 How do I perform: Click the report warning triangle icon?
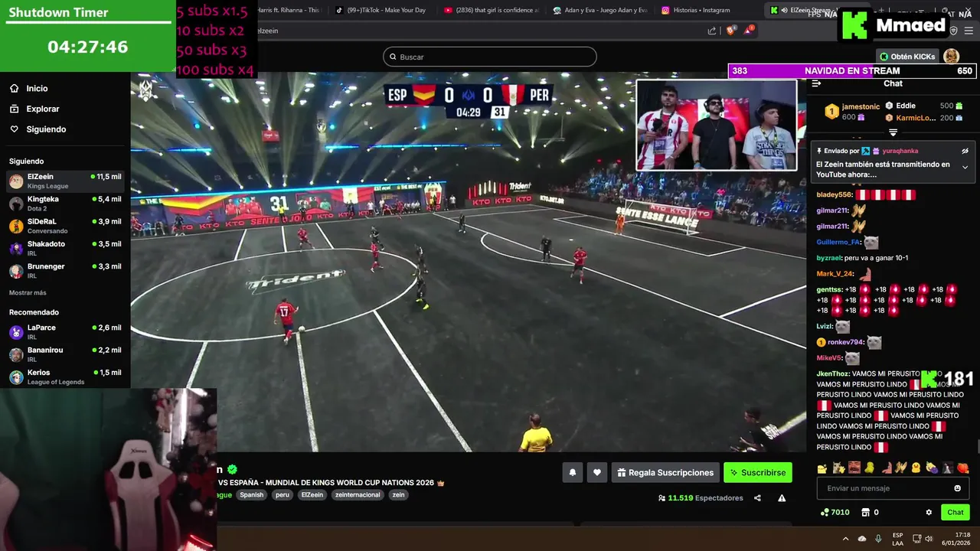(782, 498)
